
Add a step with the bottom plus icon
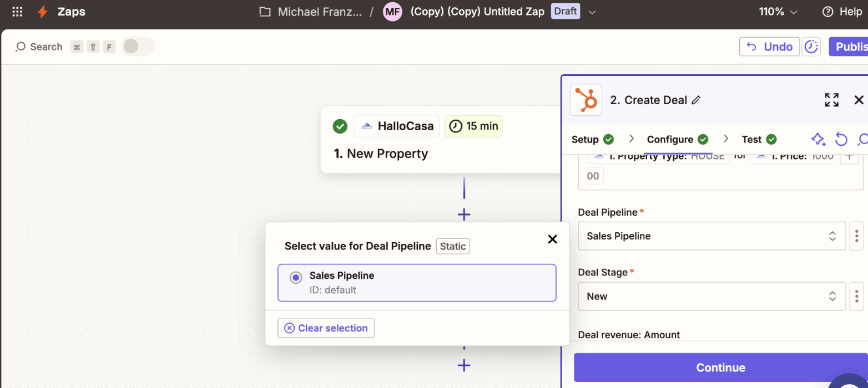464,365
